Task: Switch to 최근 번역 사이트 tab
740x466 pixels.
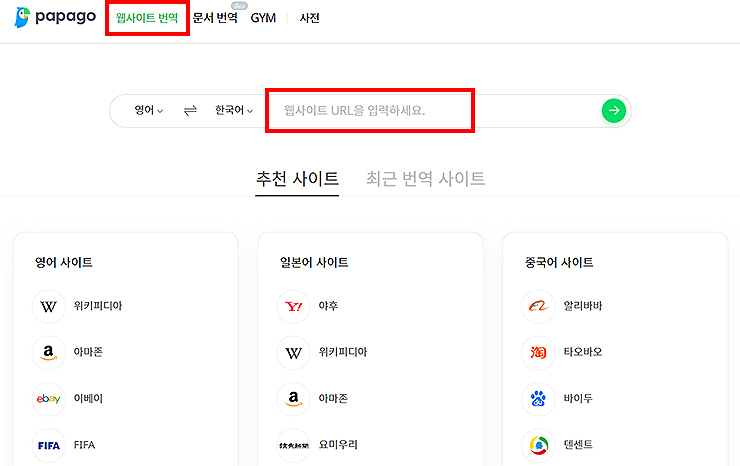Action: (x=425, y=178)
